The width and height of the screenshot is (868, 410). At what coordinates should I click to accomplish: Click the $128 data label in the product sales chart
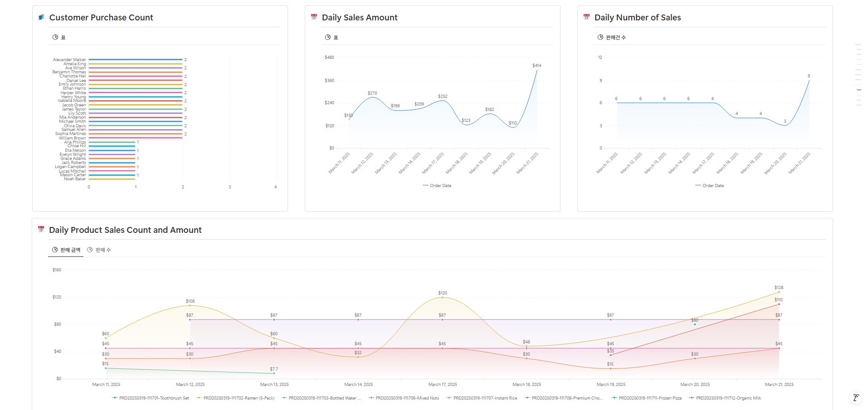point(779,288)
